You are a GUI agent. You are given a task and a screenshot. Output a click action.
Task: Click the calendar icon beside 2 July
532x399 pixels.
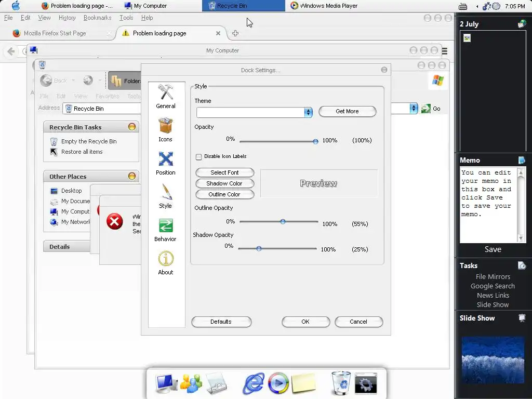[522, 24]
